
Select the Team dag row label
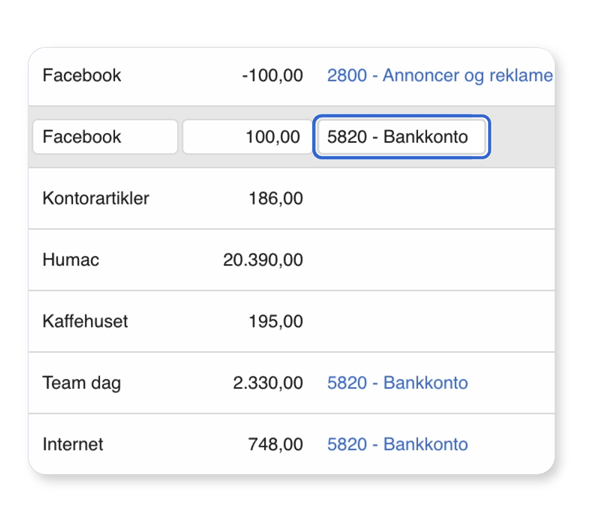pos(82,383)
